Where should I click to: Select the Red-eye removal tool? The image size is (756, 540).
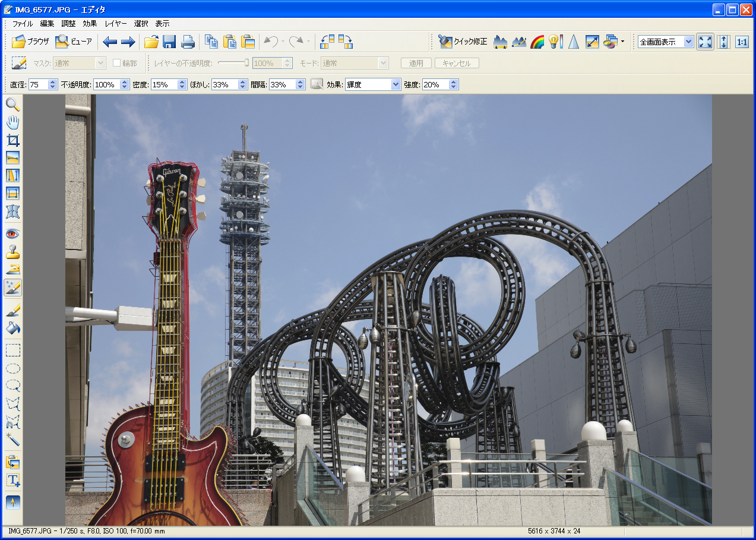tap(12, 233)
